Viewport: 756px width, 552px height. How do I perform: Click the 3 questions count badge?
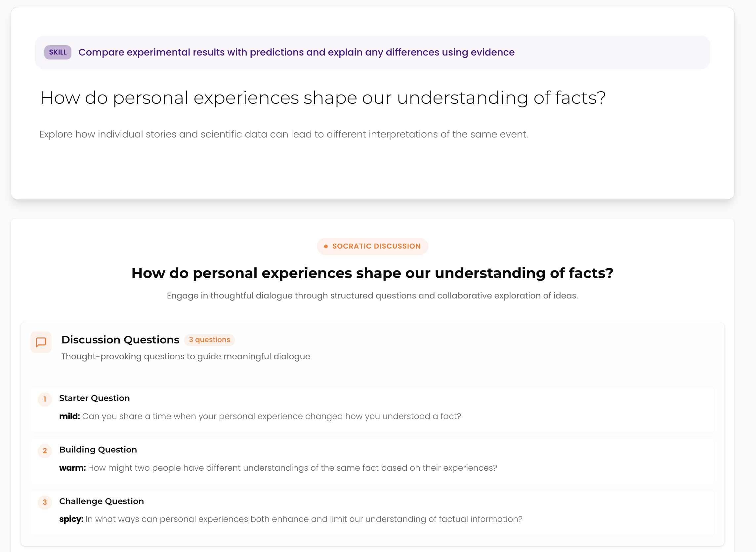(x=210, y=340)
